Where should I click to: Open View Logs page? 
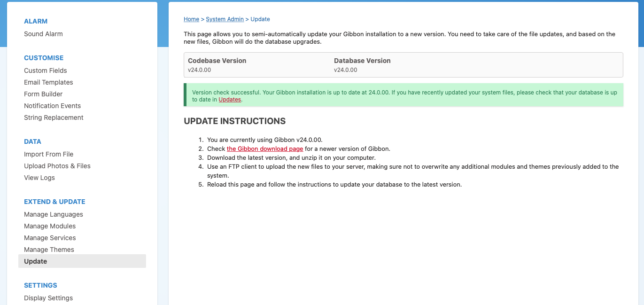coord(39,178)
